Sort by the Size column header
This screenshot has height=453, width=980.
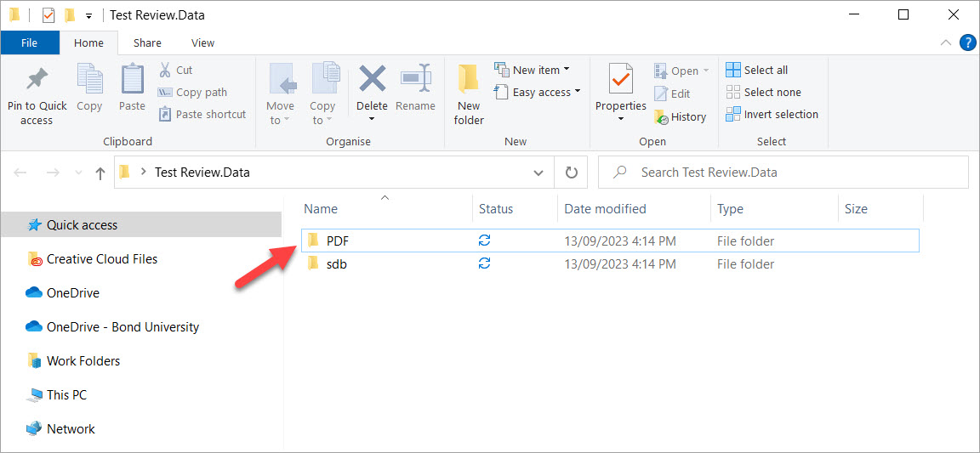tap(856, 209)
